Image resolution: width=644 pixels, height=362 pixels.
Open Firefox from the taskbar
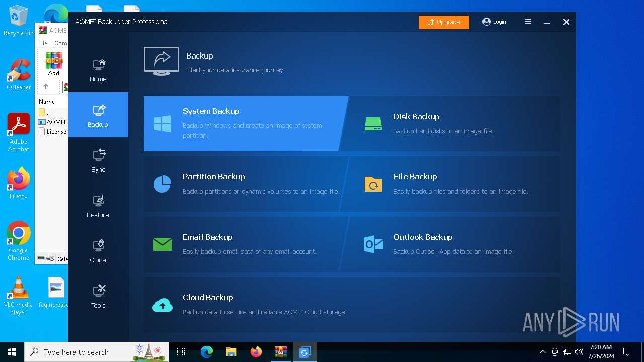pyautogui.click(x=256, y=352)
